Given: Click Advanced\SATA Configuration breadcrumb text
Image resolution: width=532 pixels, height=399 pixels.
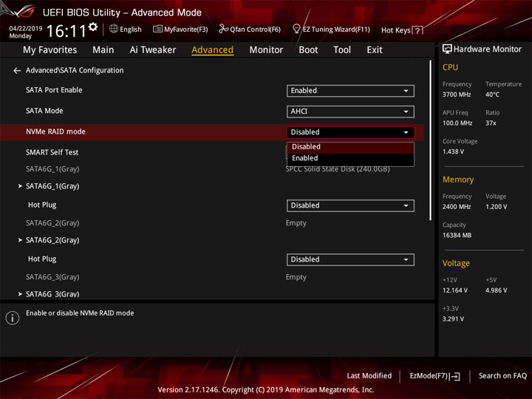Looking at the screenshot, I should tap(75, 70).
